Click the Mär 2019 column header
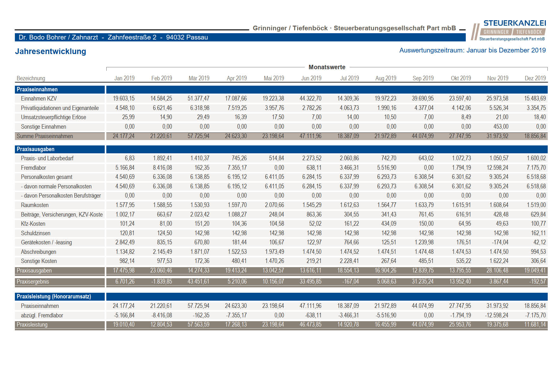The image size is (555, 392). (x=199, y=78)
